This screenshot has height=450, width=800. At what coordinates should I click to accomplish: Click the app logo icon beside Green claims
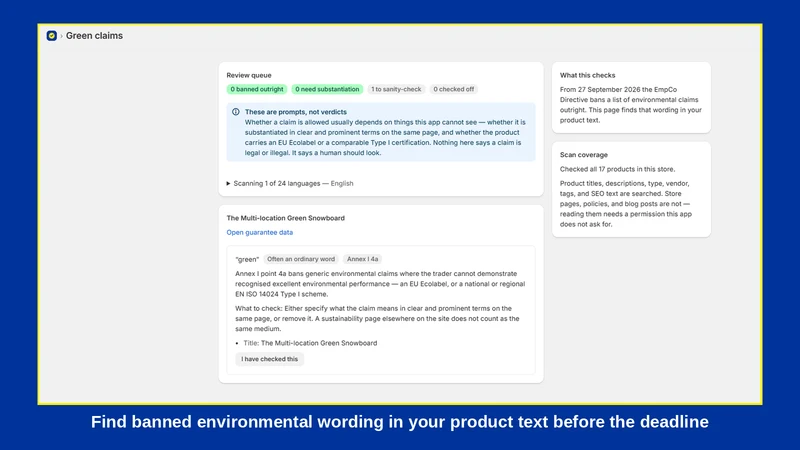coord(52,36)
